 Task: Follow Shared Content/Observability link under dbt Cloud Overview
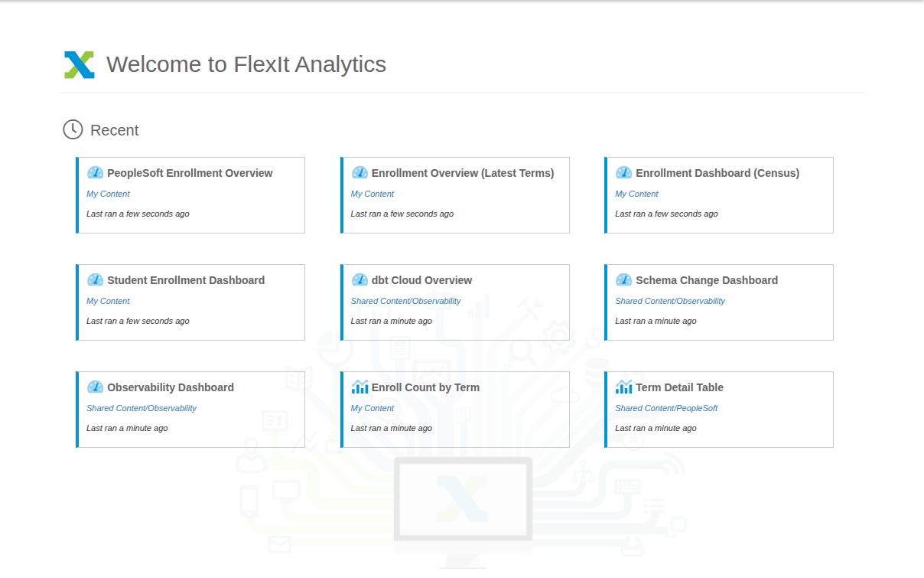click(x=405, y=301)
